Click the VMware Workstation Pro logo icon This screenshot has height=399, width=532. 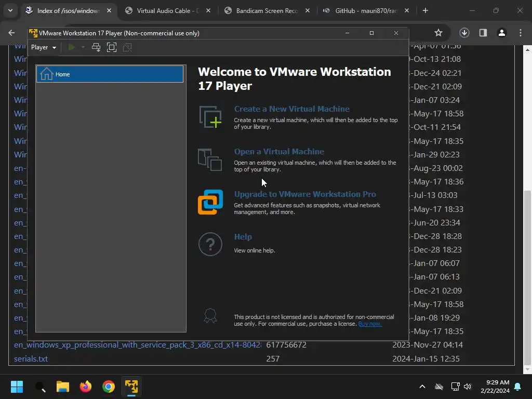pos(210,202)
